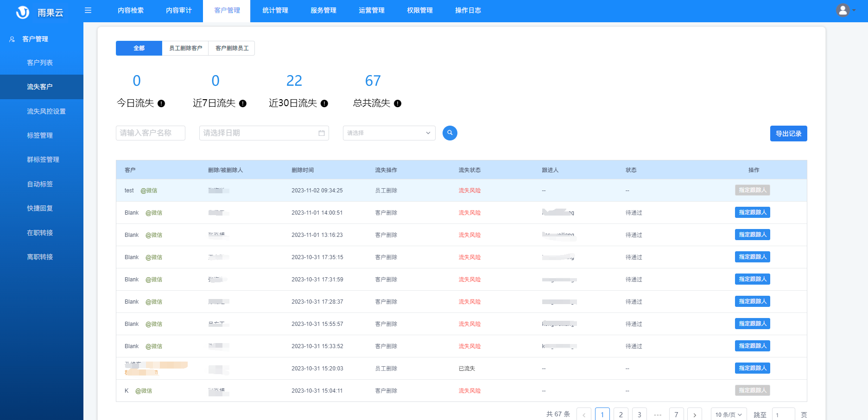Image resolution: width=868 pixels, height=420 pixels.
Task: Click 指定跟踪人 for 2023-10-31 17:35:15 row
Action: click(x=753, y=257)
